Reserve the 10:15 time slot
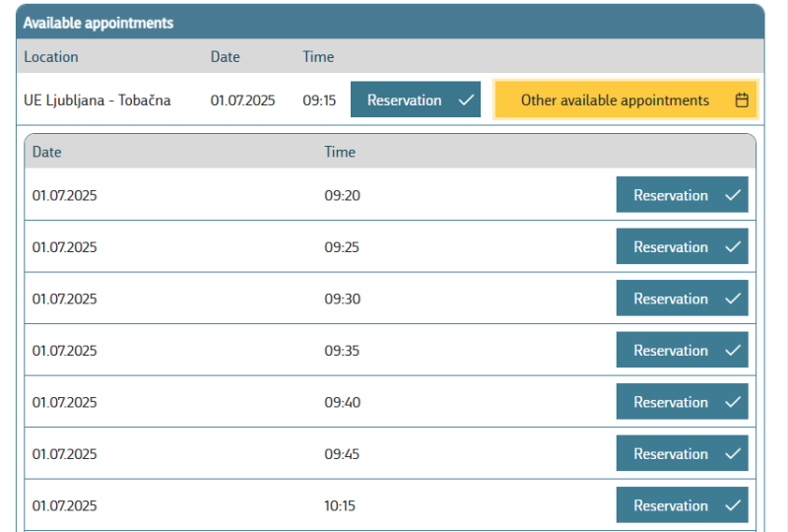The width and height of the screenshot is (788, 532). point(682,504)
